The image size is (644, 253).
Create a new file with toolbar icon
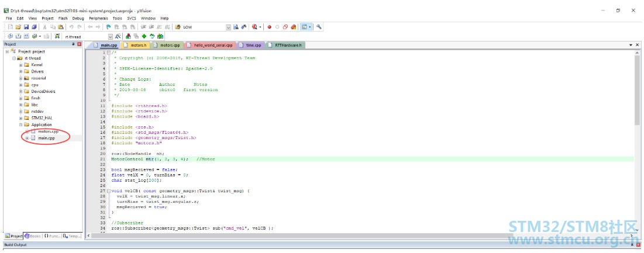[x=11, y=27]
